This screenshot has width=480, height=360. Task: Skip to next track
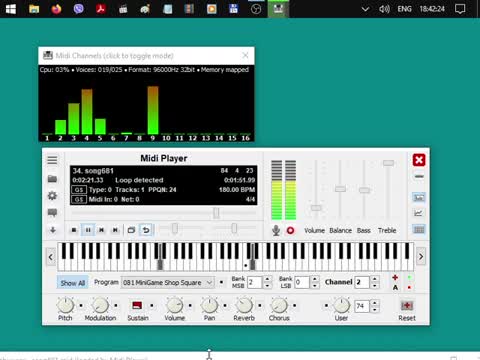pos(115,230)
